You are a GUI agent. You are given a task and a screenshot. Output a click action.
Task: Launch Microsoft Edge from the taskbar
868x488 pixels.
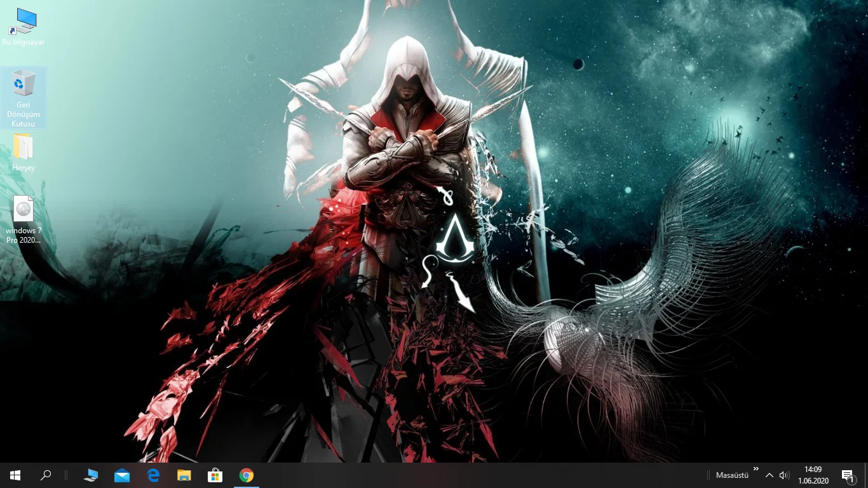click(153, 475)
